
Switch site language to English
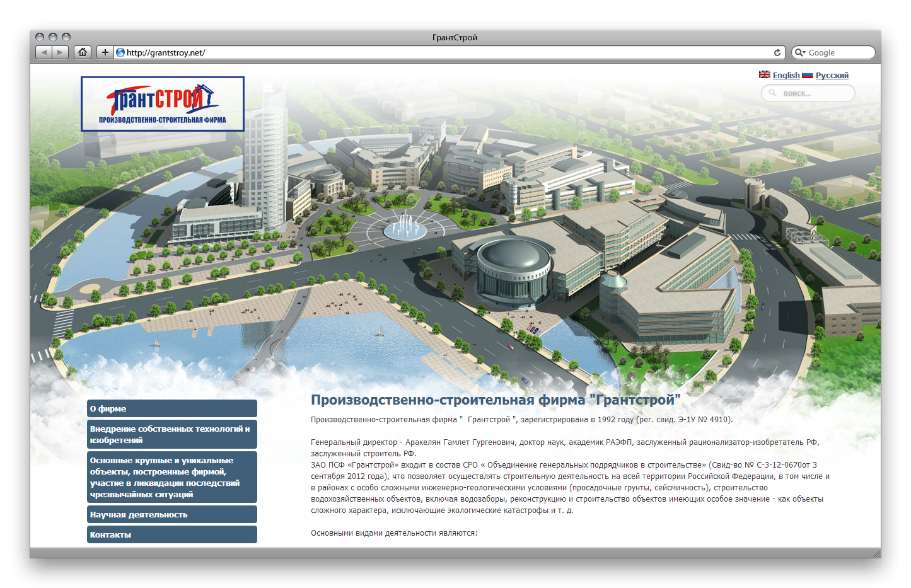(786, 75)
